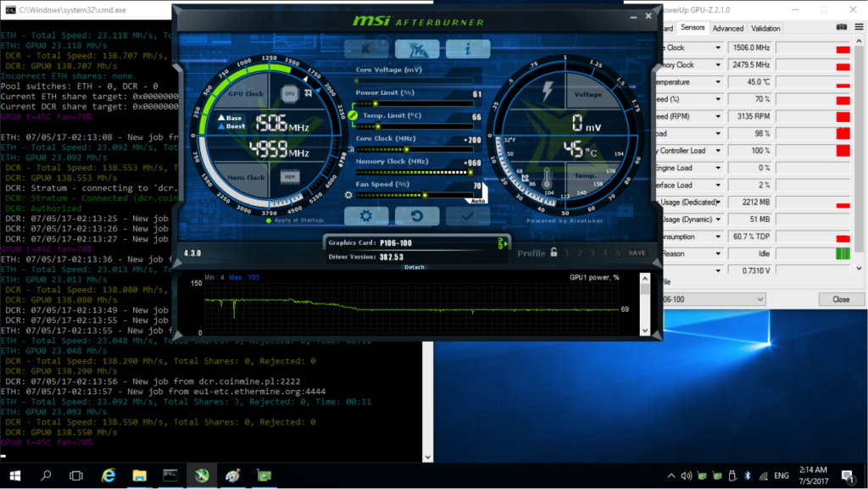Screen dimensions: 868x489
Task: Open the GPU Clock sensor dropdown in GPU-Z
Action: 717,47
